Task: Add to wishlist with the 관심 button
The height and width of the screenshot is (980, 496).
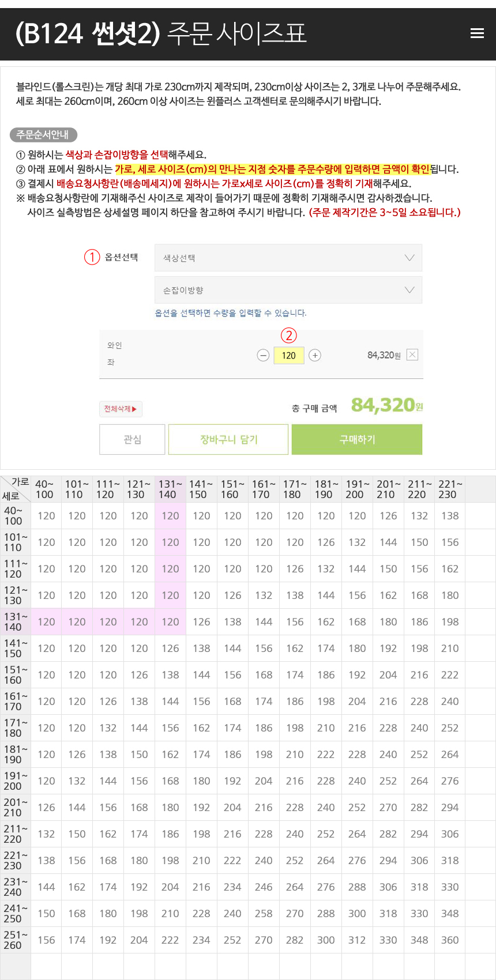Action: click(x=132, y=439)
